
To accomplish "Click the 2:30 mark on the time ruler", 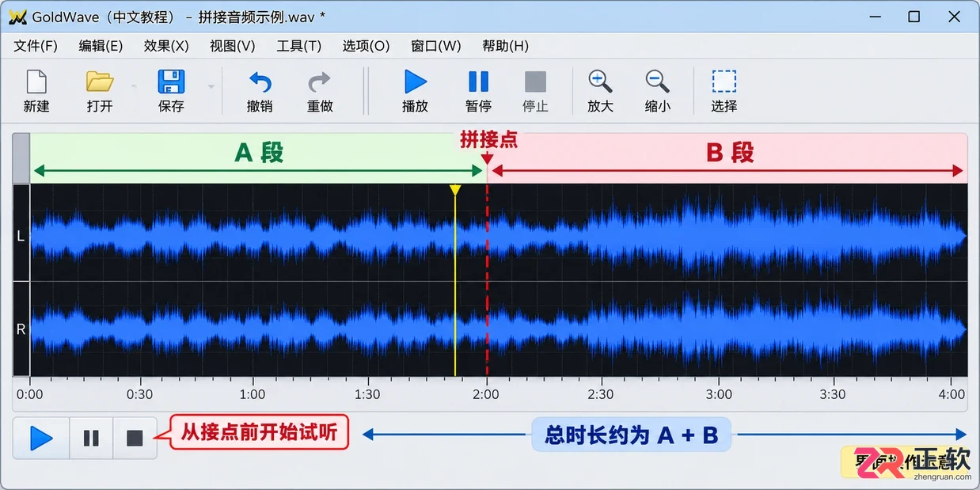I will (601, 394).
